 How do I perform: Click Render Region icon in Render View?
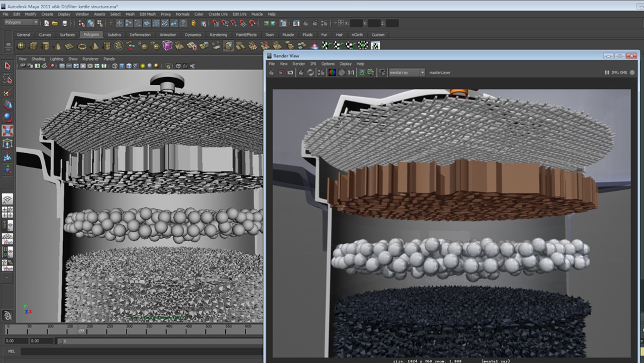tap(281, 73)
